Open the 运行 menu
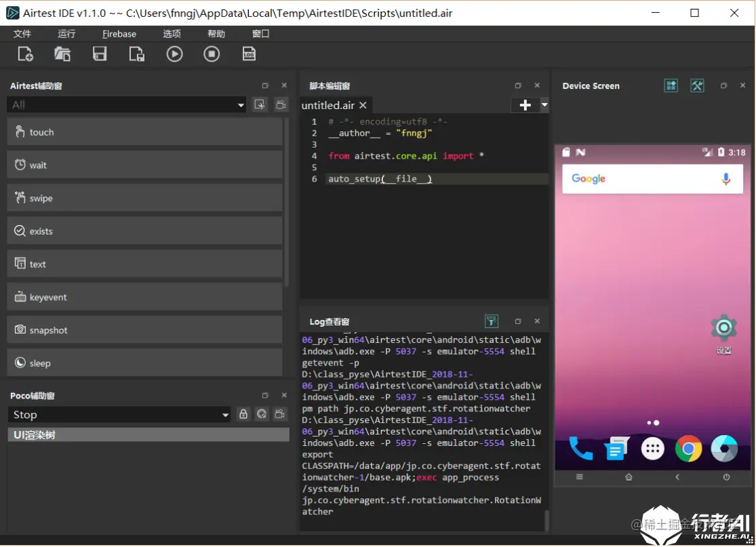The height and width of the screenshot is (547, 756). click(x=66, y=34)
